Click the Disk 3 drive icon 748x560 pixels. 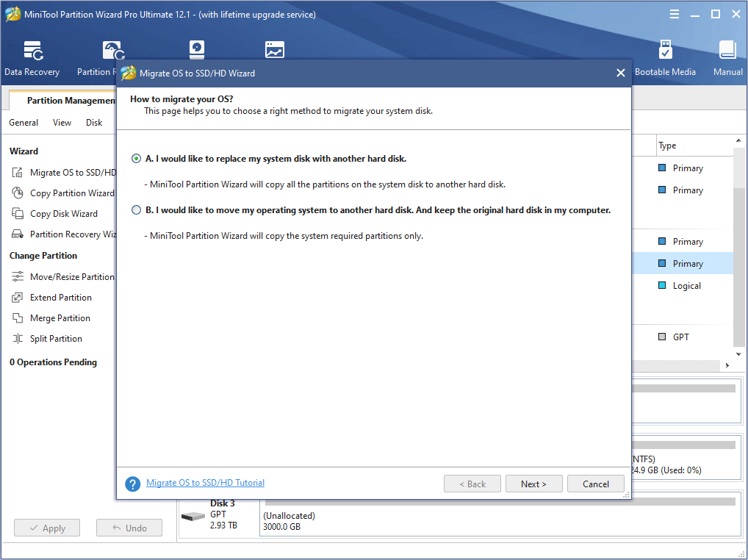[x=193, y=516]
